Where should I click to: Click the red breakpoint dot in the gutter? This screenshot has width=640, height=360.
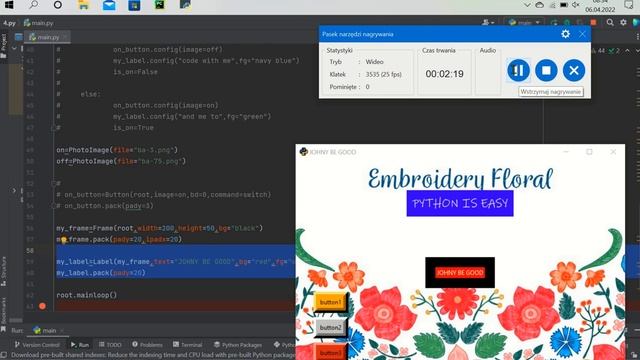point(42,306)
